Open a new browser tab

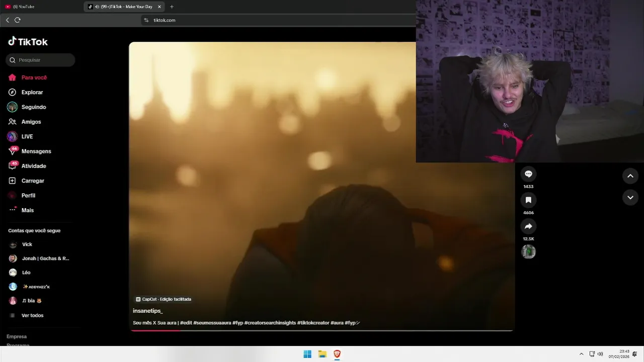(172, 7)
